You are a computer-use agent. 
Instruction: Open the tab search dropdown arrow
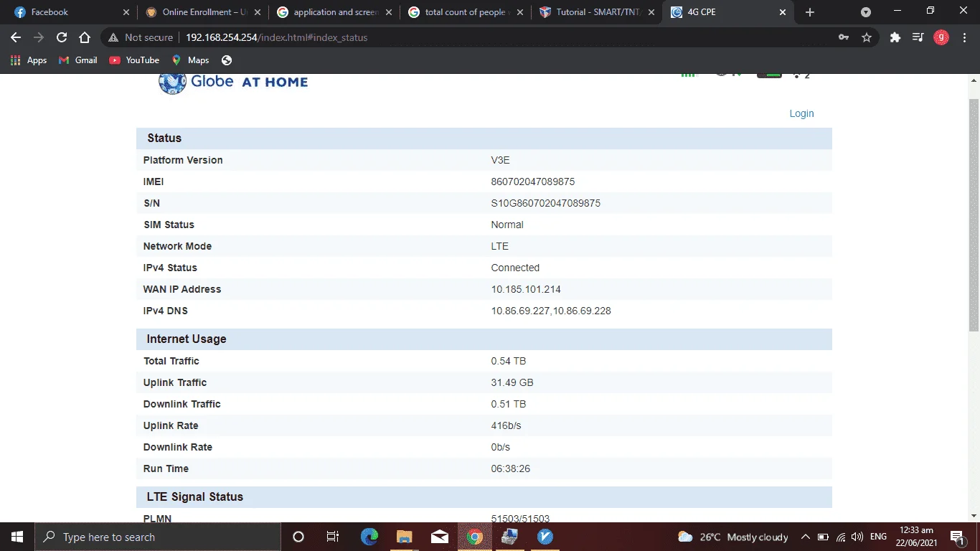[866, 12]
